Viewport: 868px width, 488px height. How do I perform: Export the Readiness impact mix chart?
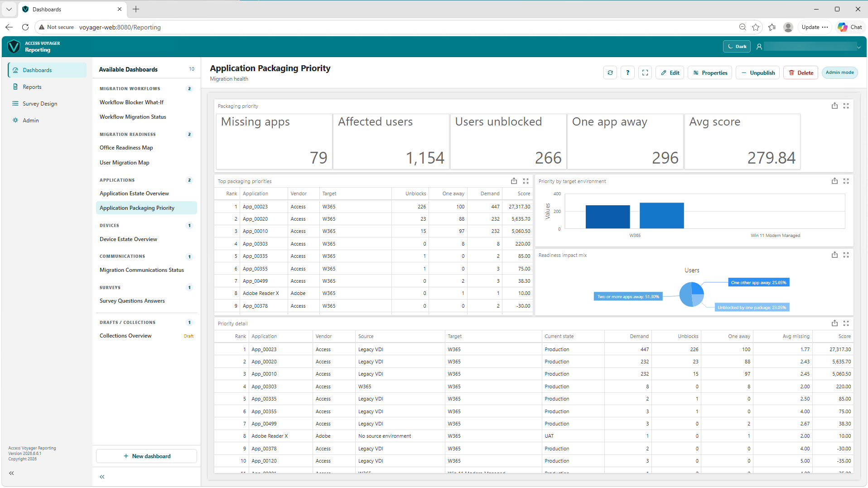[x=834, y=255]
